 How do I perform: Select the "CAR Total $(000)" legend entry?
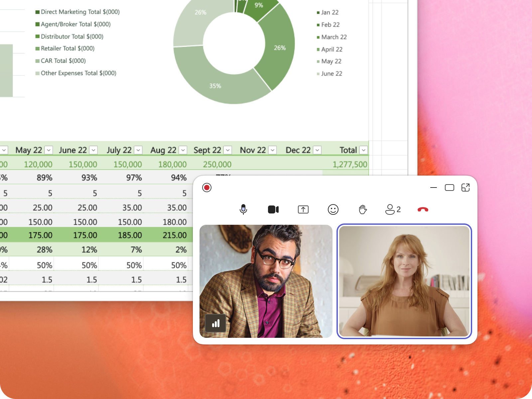point(61,61)
